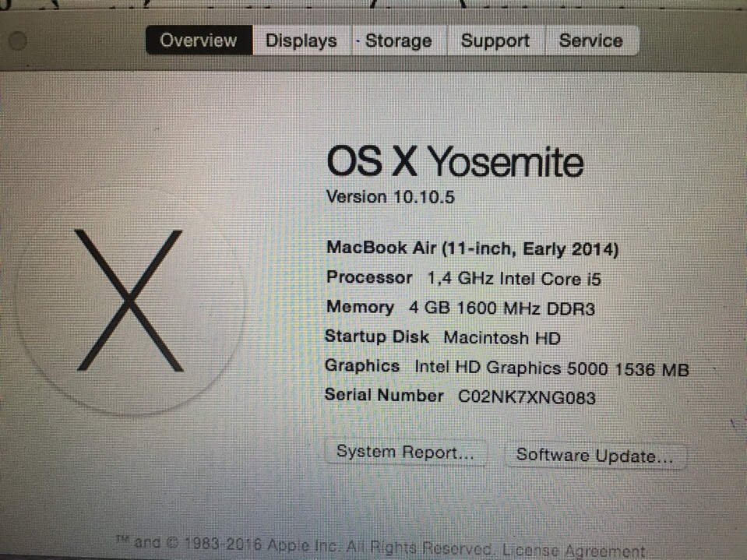The height and width of the screenshot is (560, 747).
Task: Select the MacBook Air model name text
Action: pos(473,248)
